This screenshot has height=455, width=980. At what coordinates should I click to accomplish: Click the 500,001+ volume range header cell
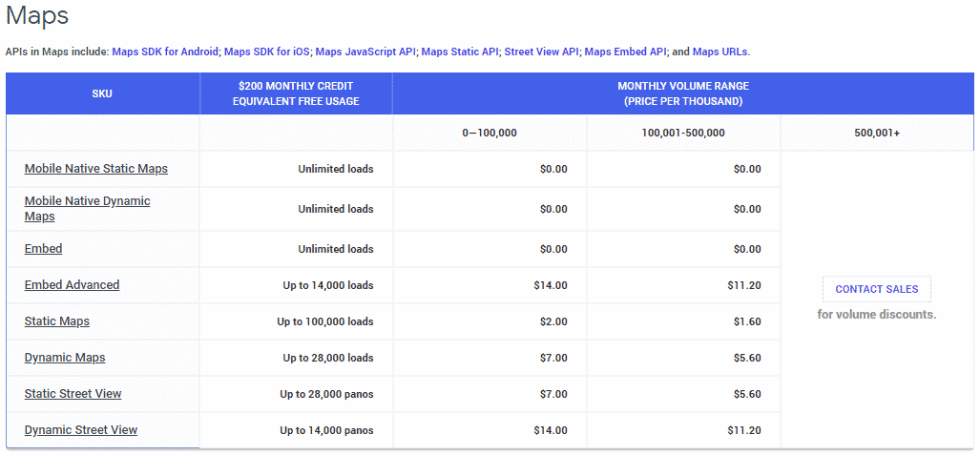(x=877, y=133)
